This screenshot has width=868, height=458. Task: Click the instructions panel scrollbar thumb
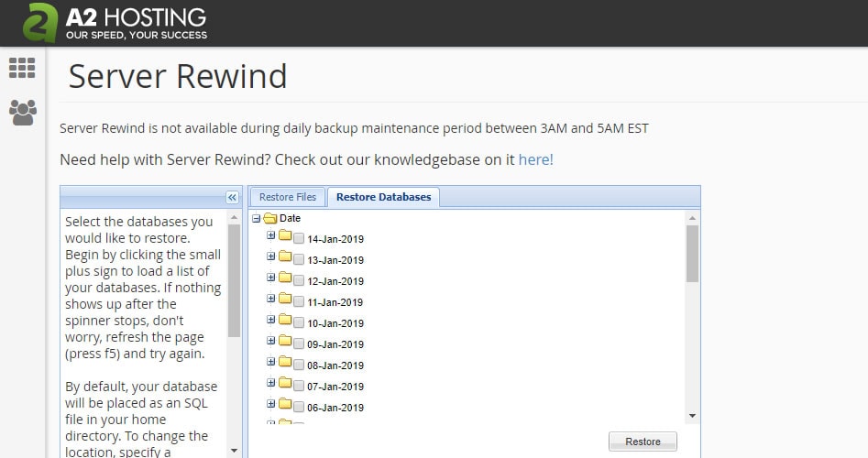(234, 280)
